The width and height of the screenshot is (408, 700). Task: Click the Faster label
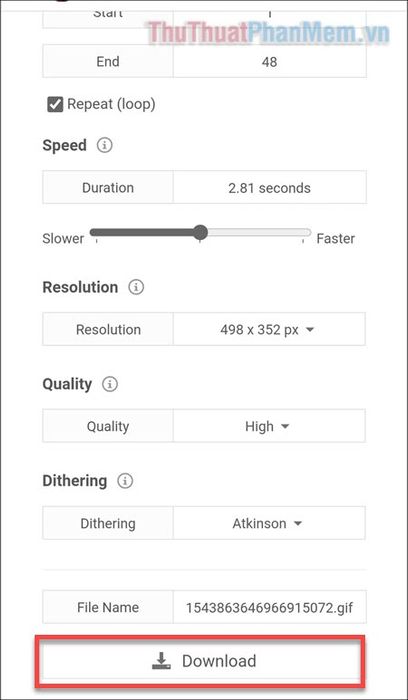pyautogui.click(x=336, y=239)
